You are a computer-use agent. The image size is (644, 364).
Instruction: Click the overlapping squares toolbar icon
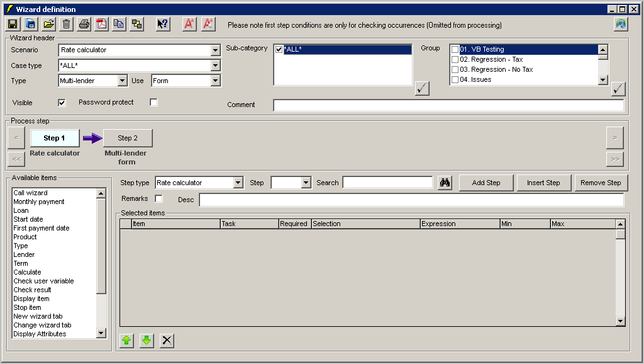(x=136, y=25)
